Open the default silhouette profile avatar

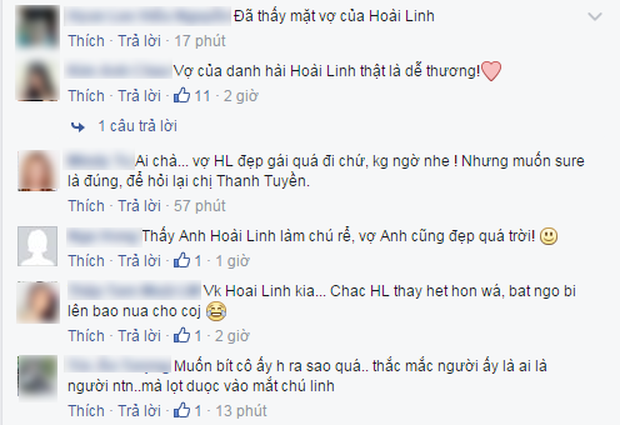38,246
